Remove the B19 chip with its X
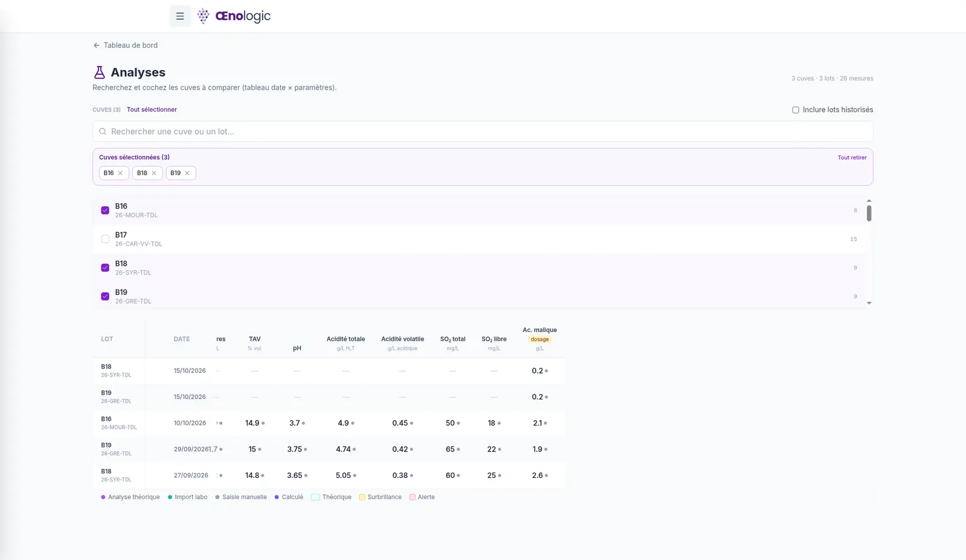 (x=187, y=173)
